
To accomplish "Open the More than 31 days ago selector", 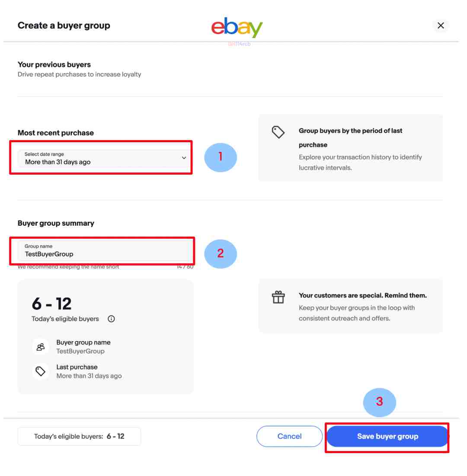I will (x=103, y=158).
